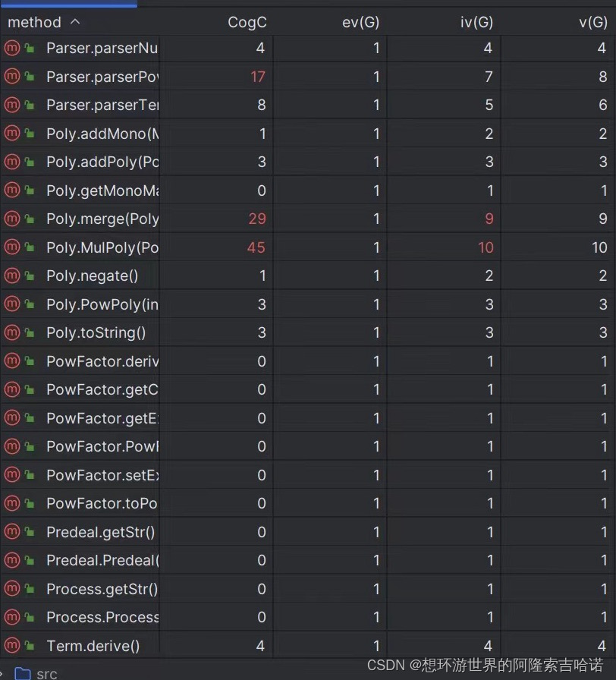Toggle the sort arrow next to method
This screenshot has width=616, height=680.
[75, 21]
